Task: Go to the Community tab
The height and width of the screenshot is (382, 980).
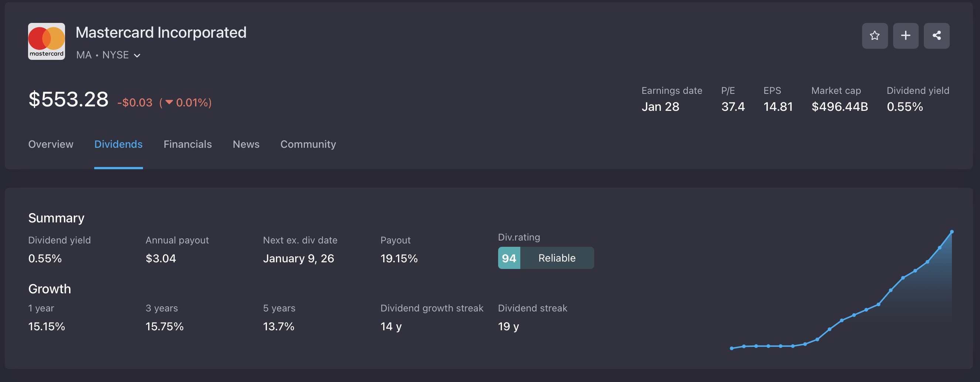Action: point(308,144)
